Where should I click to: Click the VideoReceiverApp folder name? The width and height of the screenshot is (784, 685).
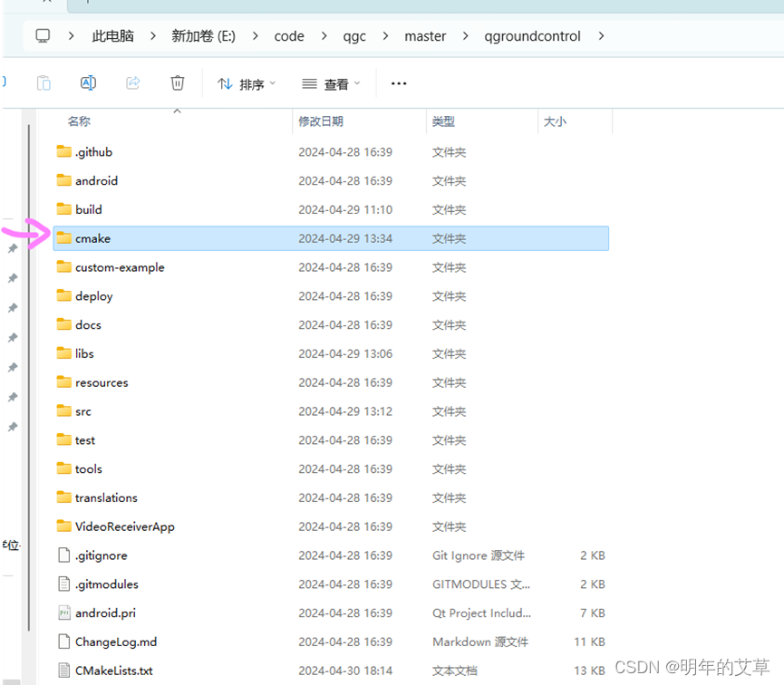tap(125, 526)
